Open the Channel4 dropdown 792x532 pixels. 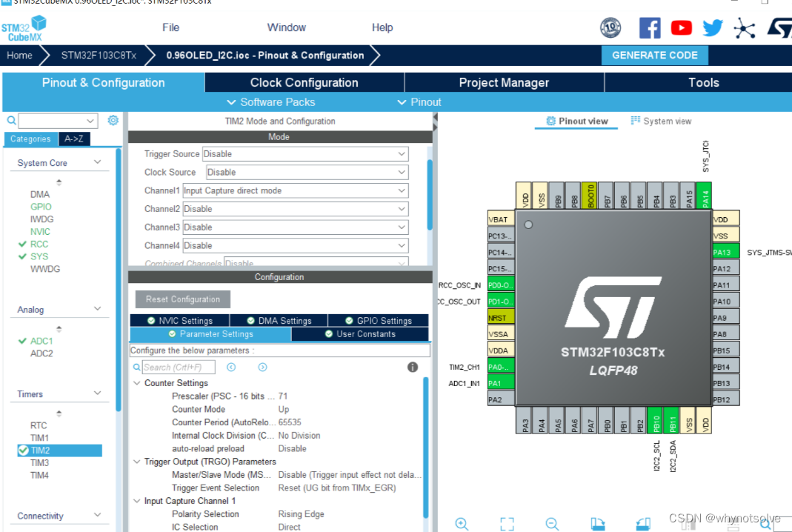pos(296,245)
